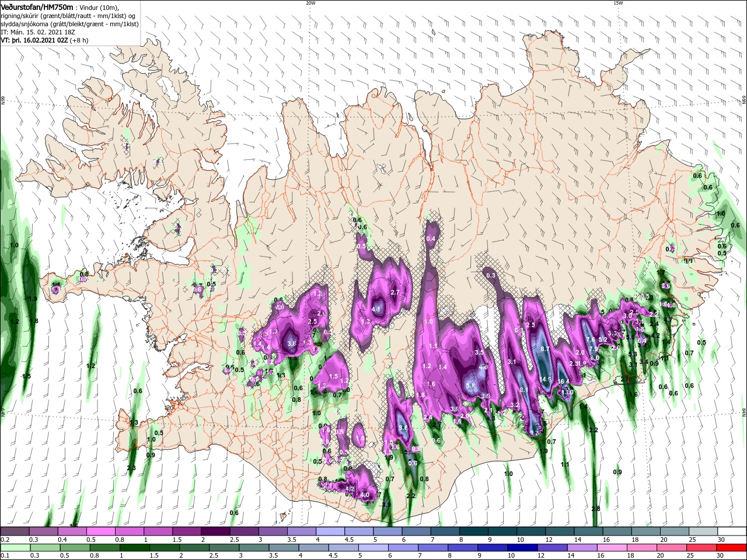Pick the purple snow-scale swatch for 1.5–2

(186, 531)
